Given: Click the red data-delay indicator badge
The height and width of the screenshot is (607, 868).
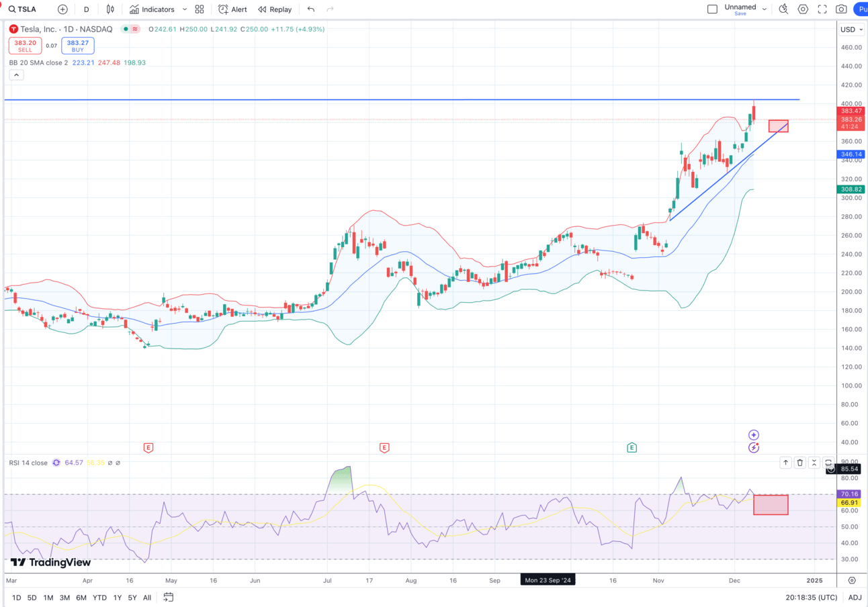Looking at the screenshot, I should coord(135,30).
